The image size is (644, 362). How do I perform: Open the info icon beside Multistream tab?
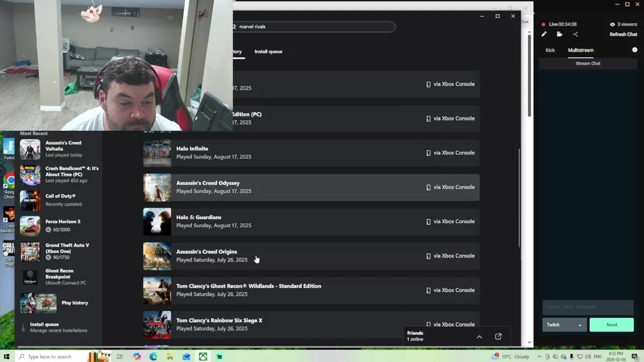634,50
